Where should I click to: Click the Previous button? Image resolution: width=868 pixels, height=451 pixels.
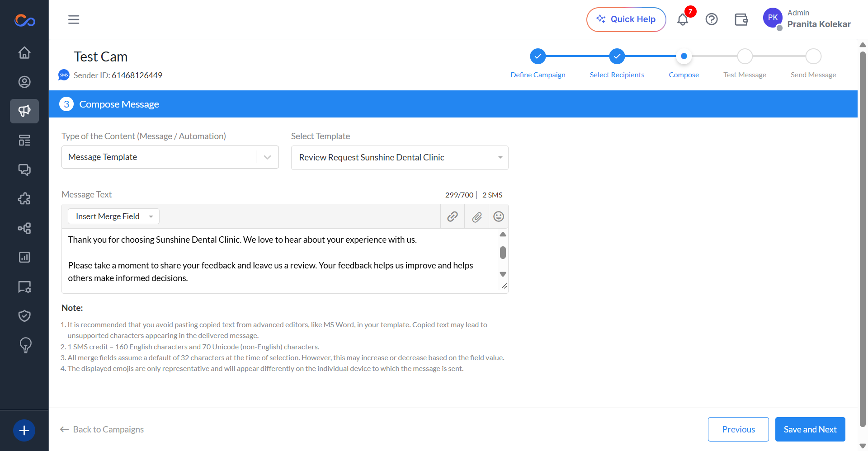coord(738,429)
